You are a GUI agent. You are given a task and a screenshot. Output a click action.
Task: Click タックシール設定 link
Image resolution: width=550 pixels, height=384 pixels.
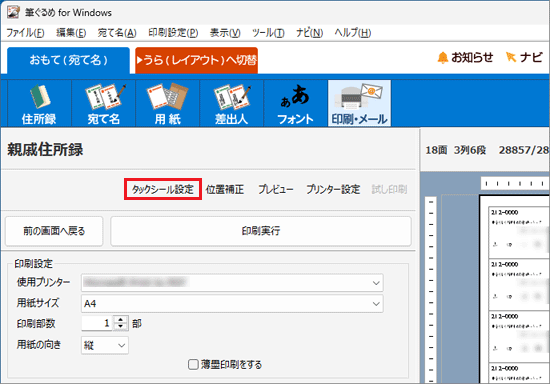[163, 189]
